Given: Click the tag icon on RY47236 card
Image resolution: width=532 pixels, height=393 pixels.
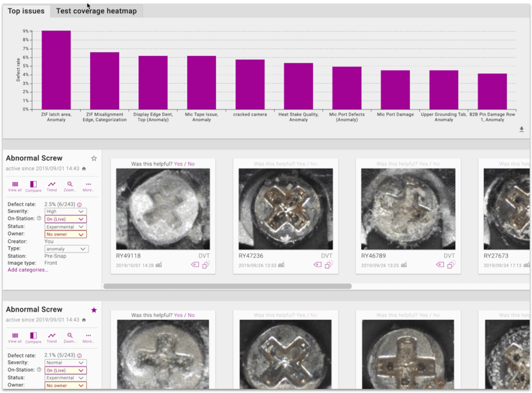Looking at the screenshot, I should pos(317,264).
